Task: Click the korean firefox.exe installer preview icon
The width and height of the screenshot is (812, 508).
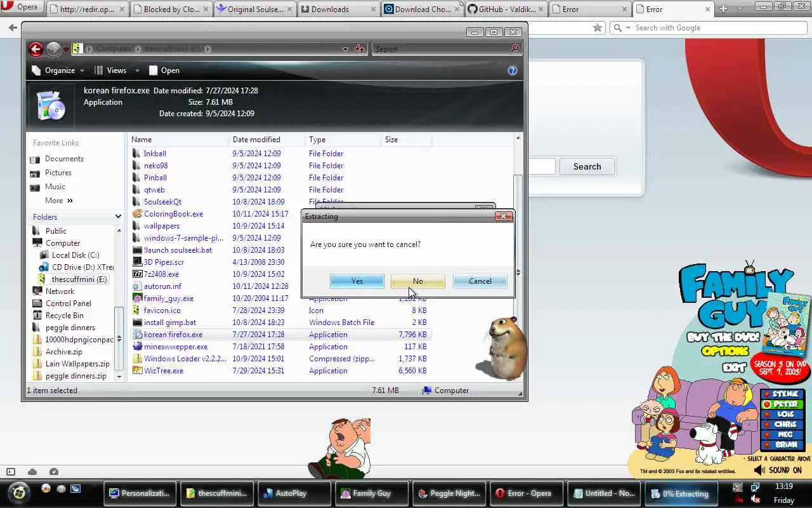Action: [x=51, y=105]
